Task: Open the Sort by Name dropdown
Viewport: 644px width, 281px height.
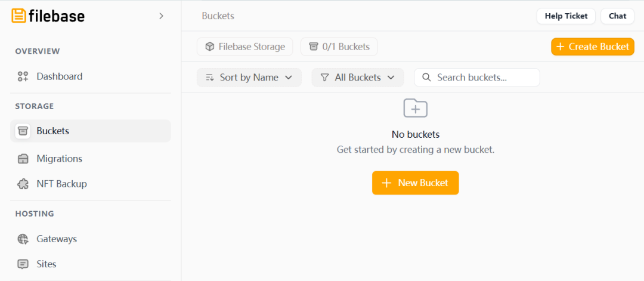Action: click(x=249, y=77)
